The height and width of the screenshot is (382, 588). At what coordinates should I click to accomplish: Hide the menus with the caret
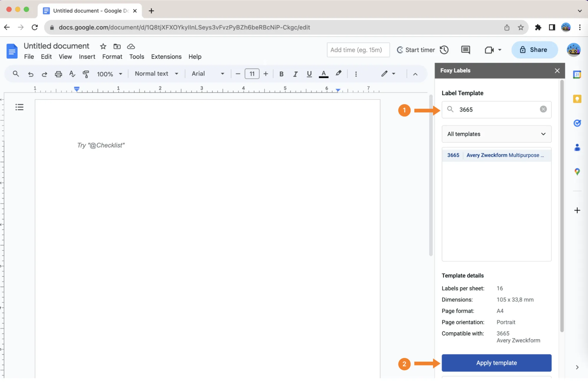click(415, 74)
